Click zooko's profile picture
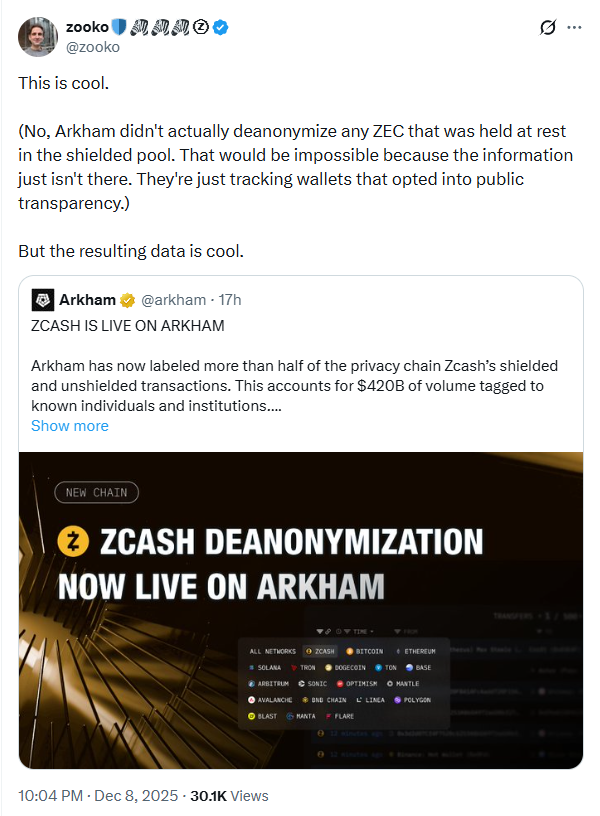Screen dimensions: 600x816 click(x=37, y=37)
